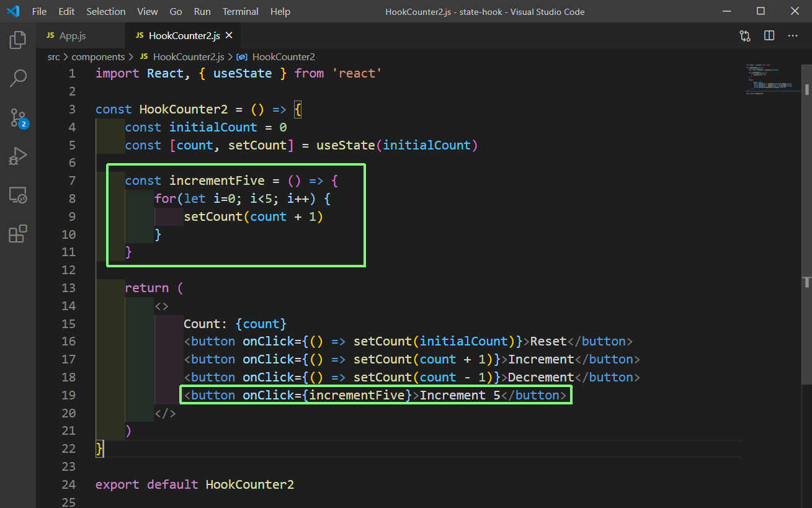This screenshot has height=508, width=812.
Task: Click the word useState in the import line
Action: tap(243, 73)
